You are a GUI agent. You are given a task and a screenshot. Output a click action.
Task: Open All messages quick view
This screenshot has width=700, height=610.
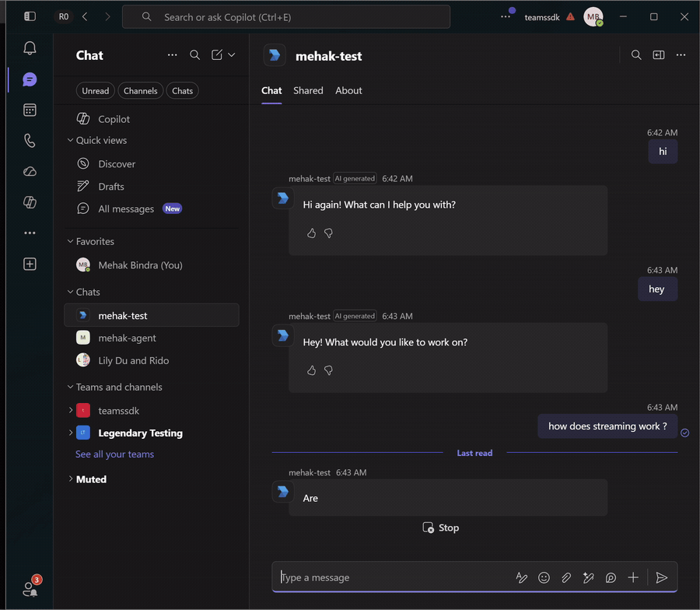[152, 209]
